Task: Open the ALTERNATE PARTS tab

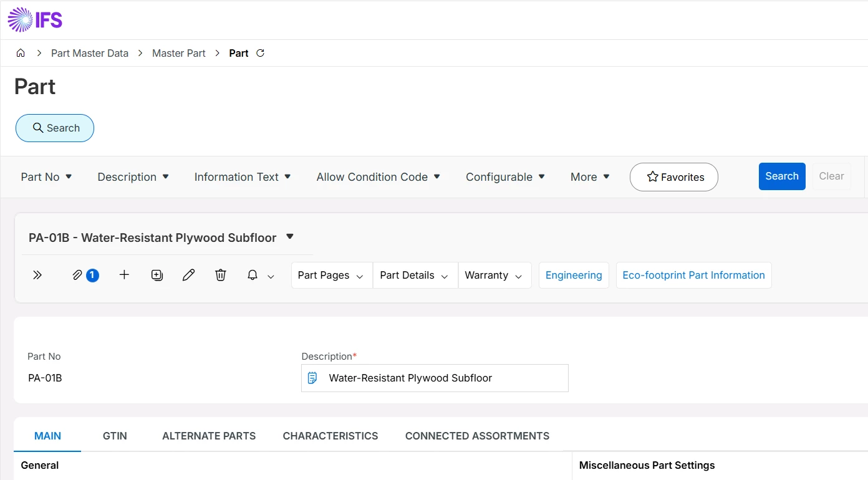Action: point(209,436)
